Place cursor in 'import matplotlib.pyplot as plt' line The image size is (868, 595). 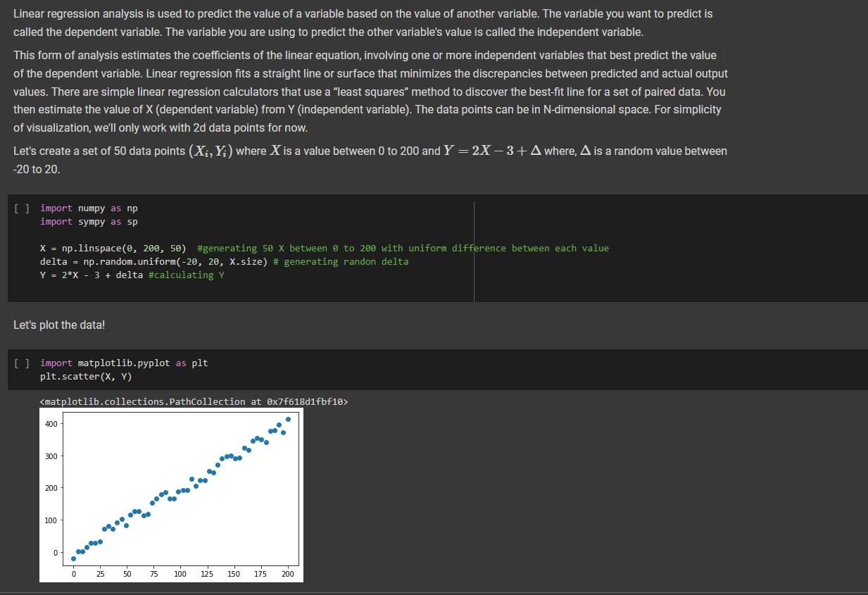coord(124,363)
